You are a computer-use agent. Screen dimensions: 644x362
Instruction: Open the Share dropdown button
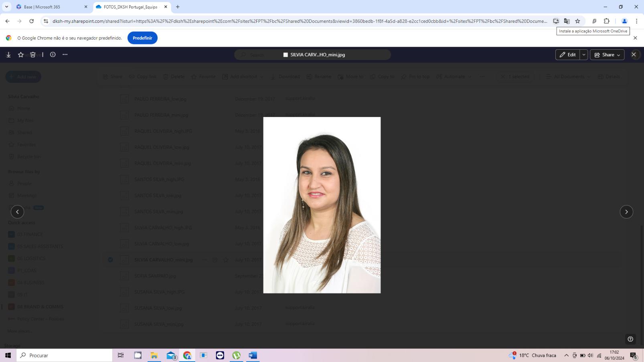(607, 55)
